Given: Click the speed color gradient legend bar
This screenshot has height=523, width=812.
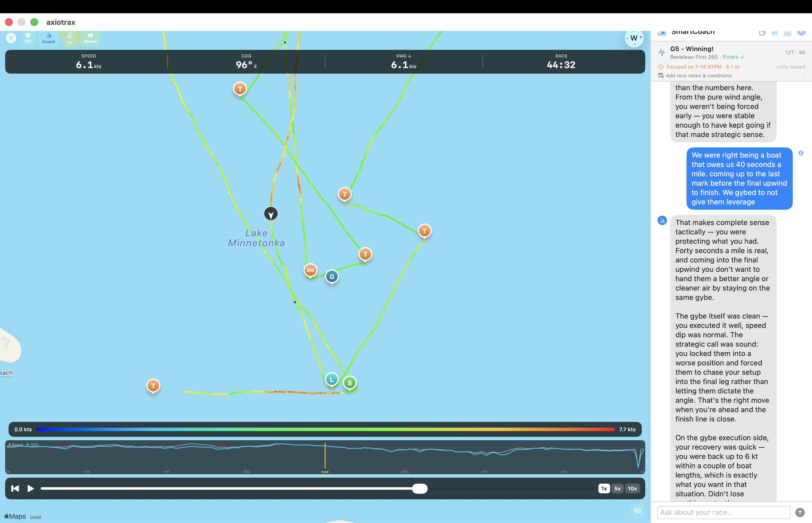Looking at the screenshot, I should point(325,429).
